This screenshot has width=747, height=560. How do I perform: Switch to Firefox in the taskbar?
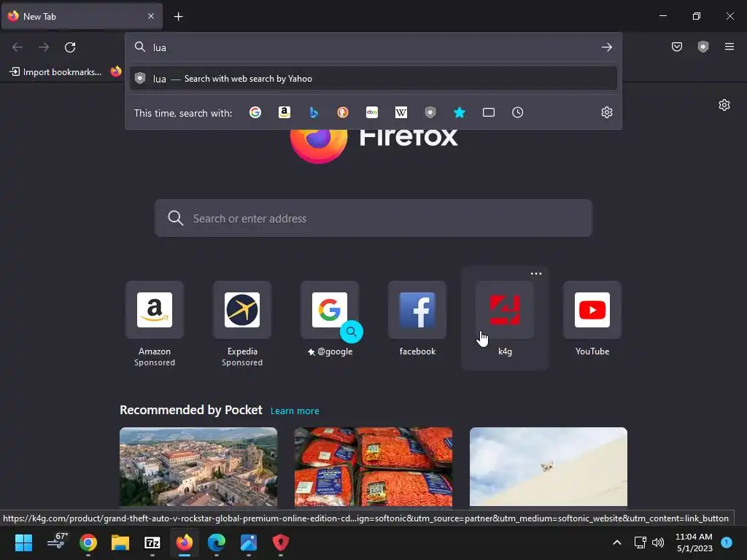(185, 542)
